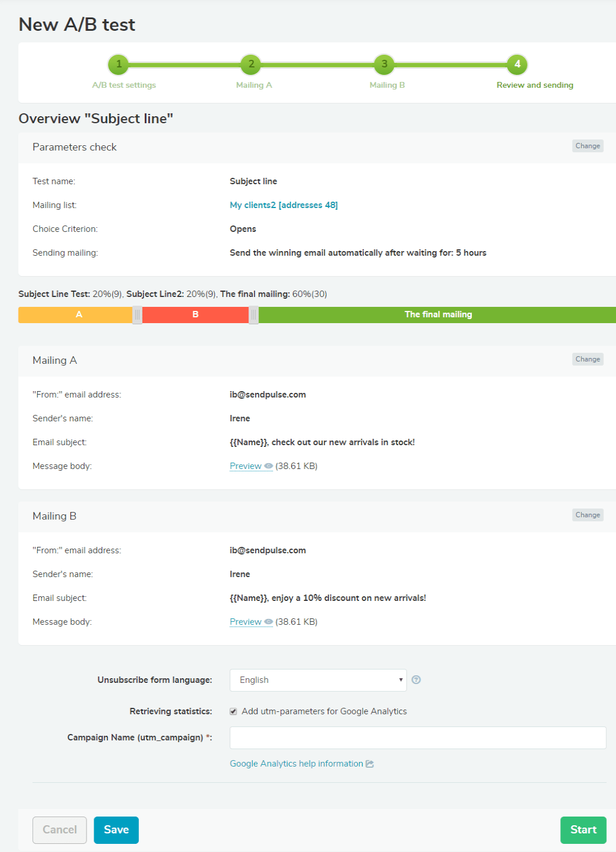616x852 pixels.
Task: Click step 4 circle Review and sending
Action: point(517,65)
